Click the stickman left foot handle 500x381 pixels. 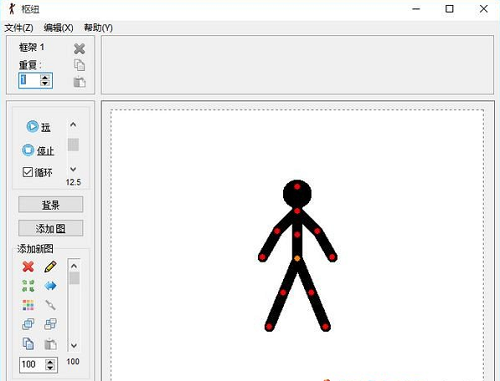[x=269, y=327]
